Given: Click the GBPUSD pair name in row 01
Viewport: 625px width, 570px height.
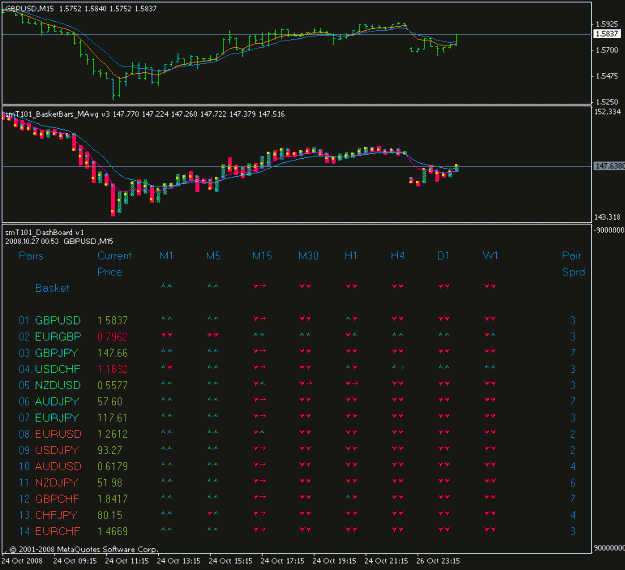Looking at the screenshot, I should pyautogui.click(x=58, y=320).
